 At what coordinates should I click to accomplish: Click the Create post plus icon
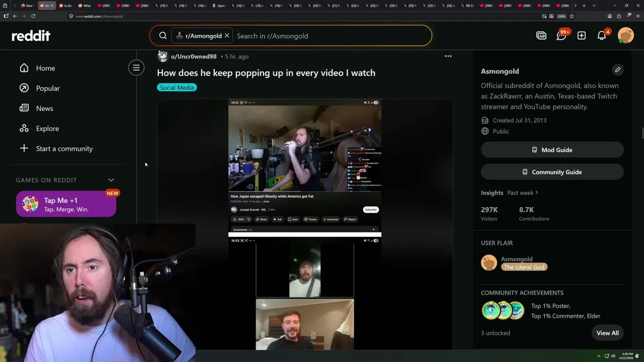click(582, 36)
